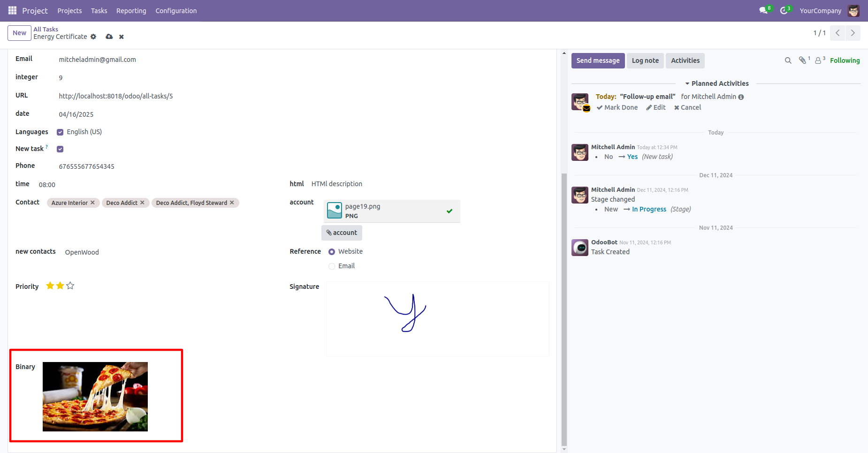This screenshot has height=453, width=868.
Task: Open the Tasks menu
Action: 99,11
